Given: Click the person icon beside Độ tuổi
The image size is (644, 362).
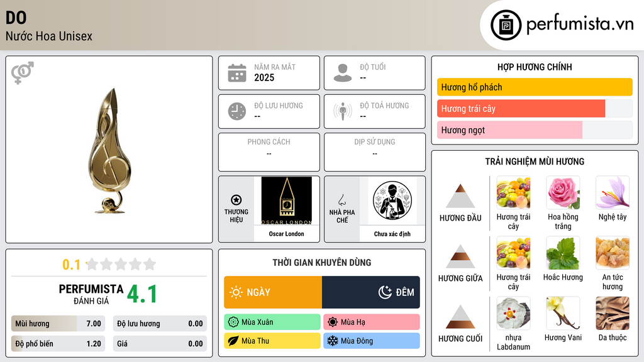Looking at the screenshot, I should tap(343, 73).
